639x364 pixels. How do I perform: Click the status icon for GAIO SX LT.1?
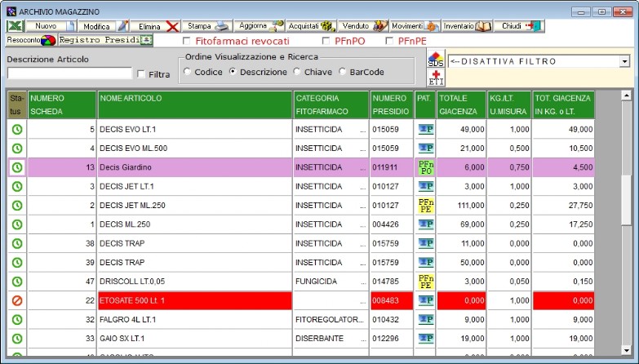17,339
